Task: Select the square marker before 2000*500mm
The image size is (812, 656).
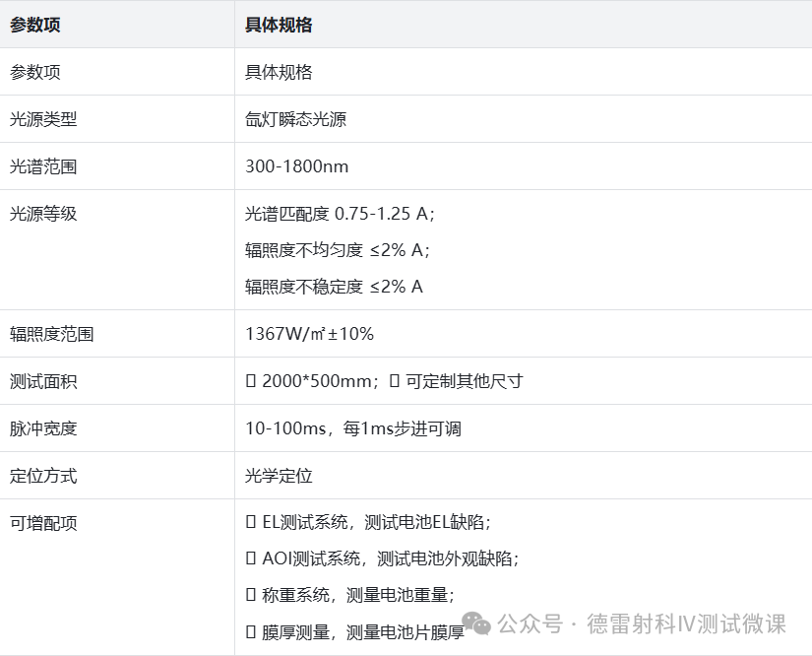Action: (x=251, y=380)
